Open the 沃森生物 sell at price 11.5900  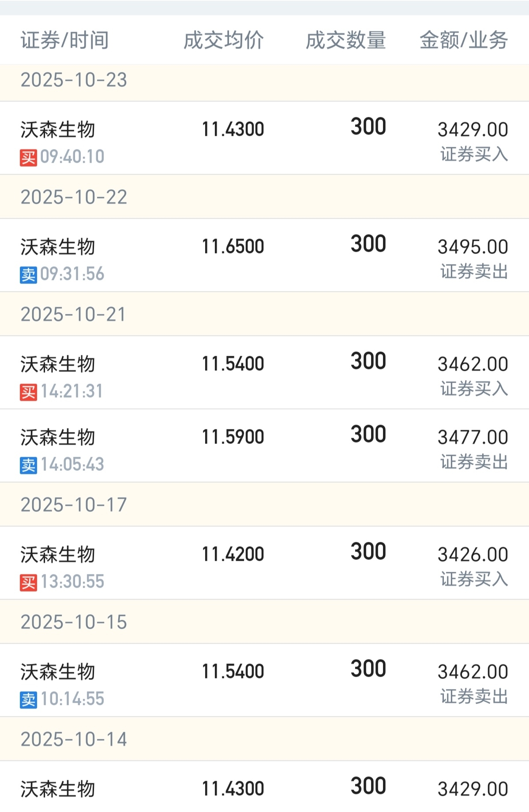[264, 446]
